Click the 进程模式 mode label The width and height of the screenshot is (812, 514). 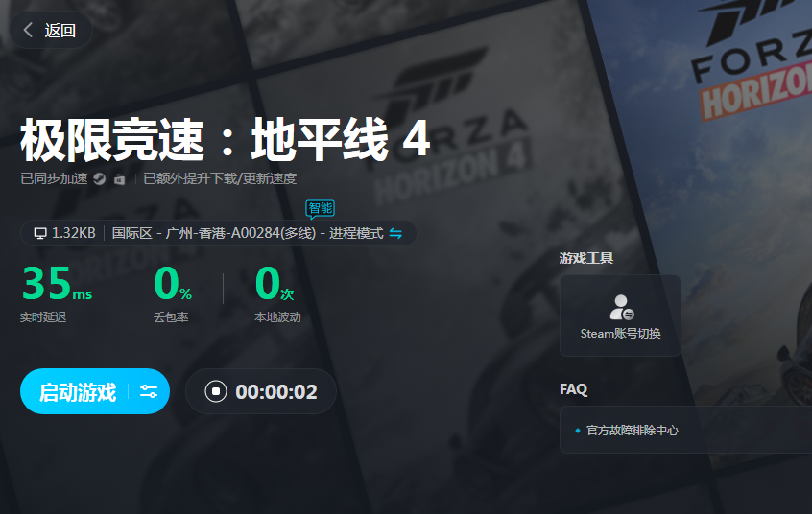(x=356, y=233)
